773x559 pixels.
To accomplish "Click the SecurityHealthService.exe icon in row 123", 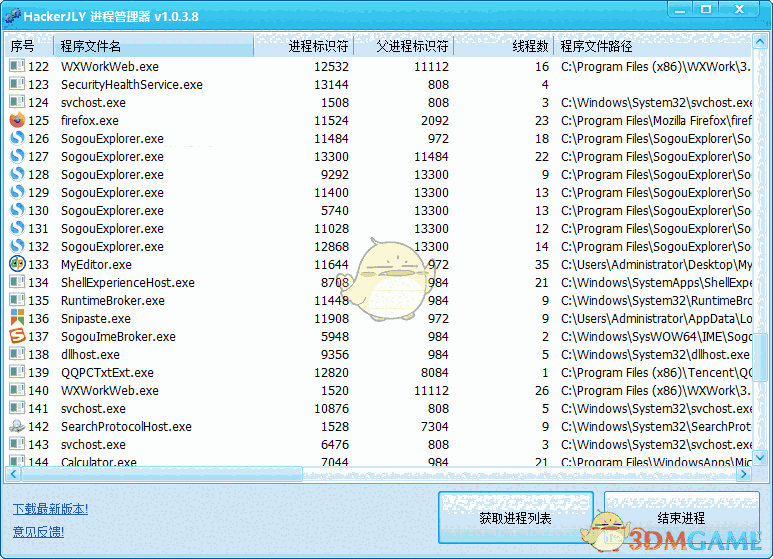I will click(17, 84).
